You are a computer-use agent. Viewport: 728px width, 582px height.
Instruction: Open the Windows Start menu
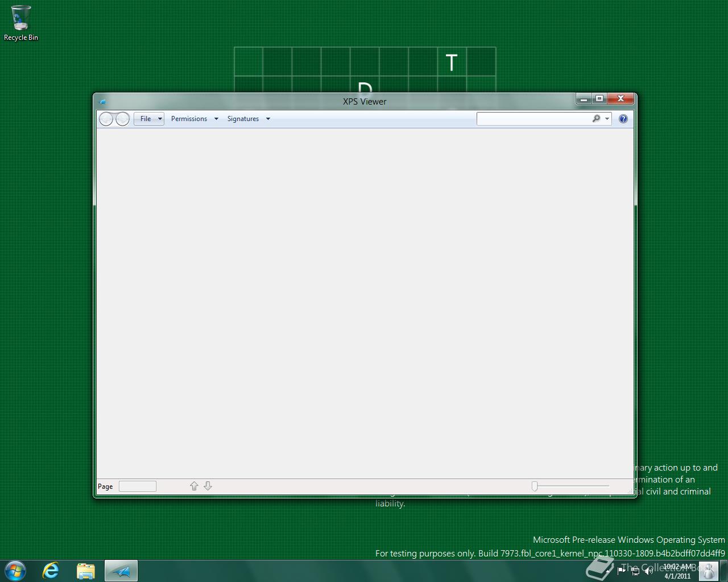coord(15,571)
